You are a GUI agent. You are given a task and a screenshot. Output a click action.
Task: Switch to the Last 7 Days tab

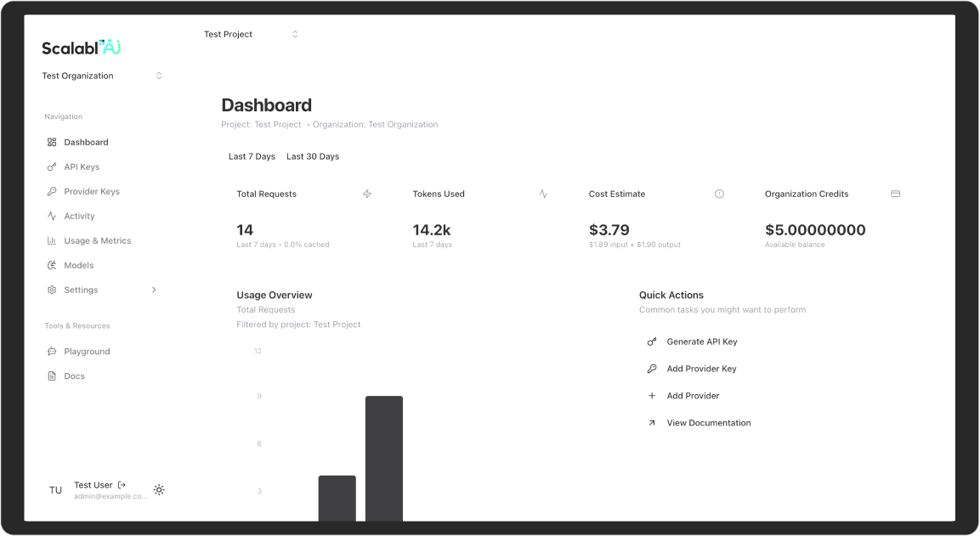click(x=252, y=156)
